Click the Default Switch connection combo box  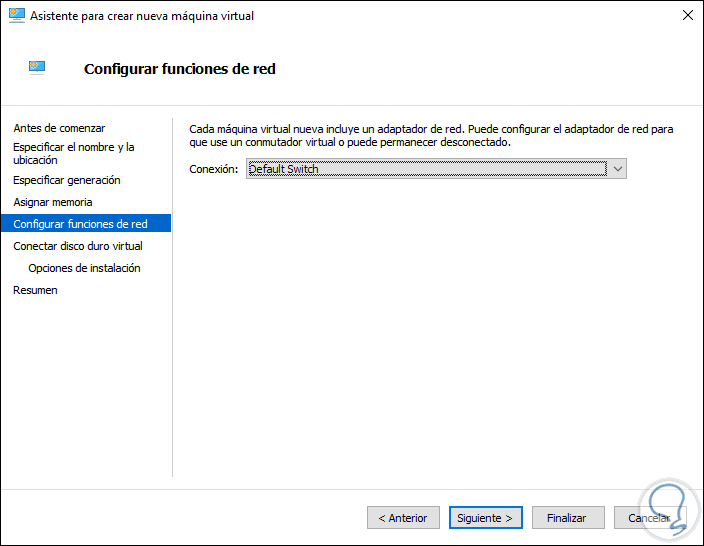click(x=427, y=169)
